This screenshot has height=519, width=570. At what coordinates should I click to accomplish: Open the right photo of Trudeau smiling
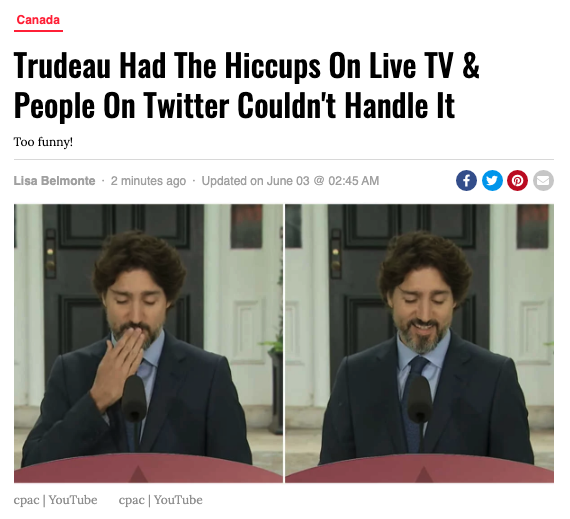[x=420, y=343]
